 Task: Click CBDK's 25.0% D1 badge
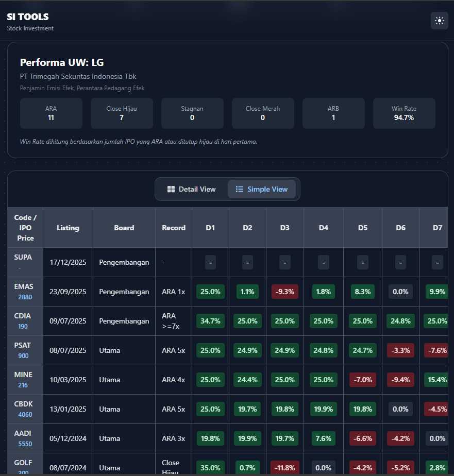point(210,409)
